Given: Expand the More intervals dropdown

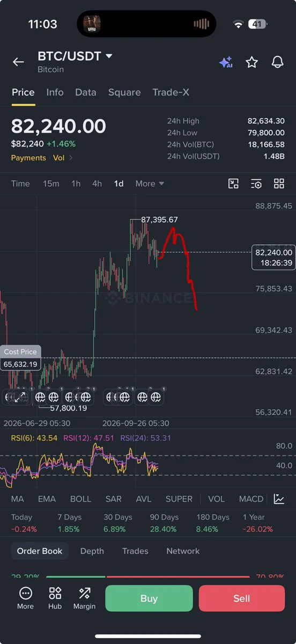Looking at the screenshot, I should (x=150, y=184).
